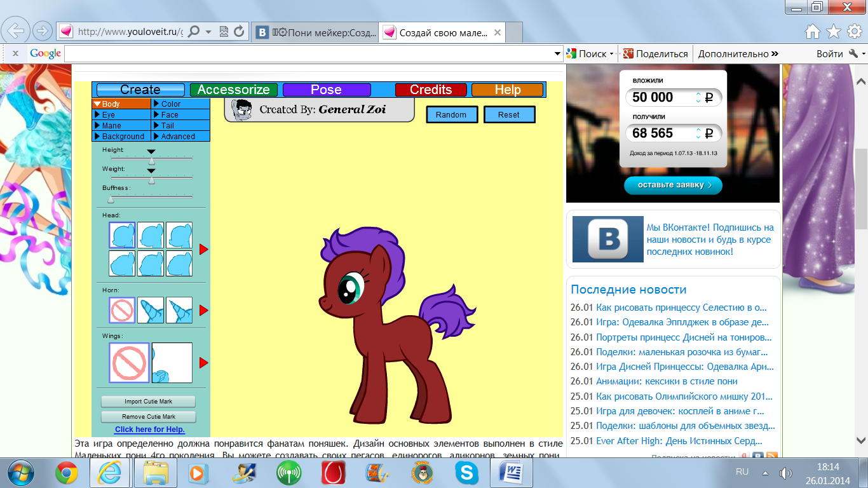
Task: Expand the Face section
Action: (x=180, y=114)
